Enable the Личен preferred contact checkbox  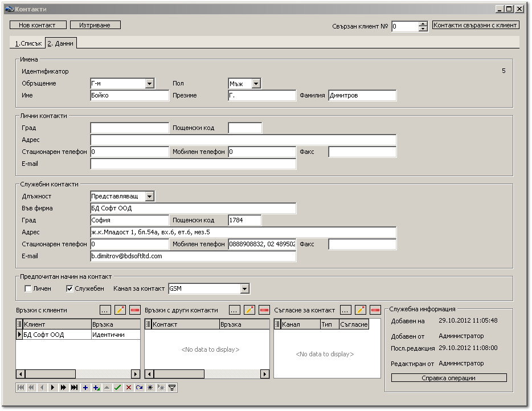pyautogui.click(x=28, y=288)
